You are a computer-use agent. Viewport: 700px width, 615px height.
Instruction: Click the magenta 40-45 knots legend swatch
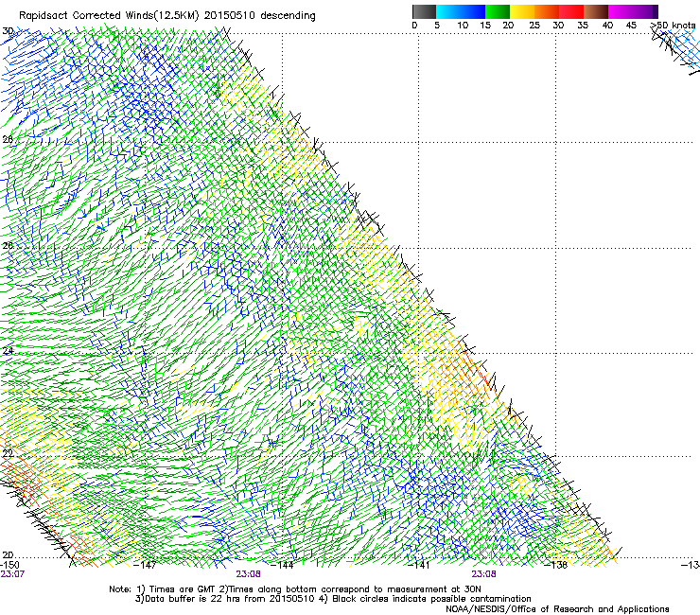coord(621,11)
